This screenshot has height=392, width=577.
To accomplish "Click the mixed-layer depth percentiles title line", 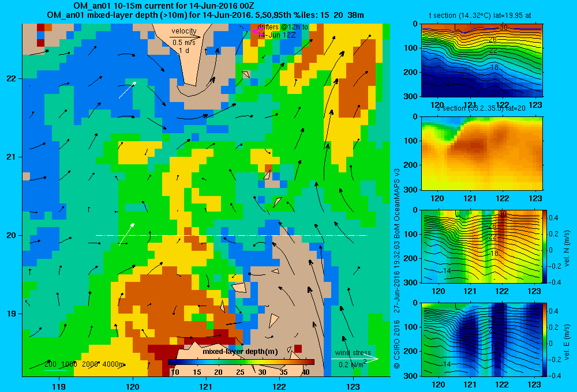I will click(205, 15).
